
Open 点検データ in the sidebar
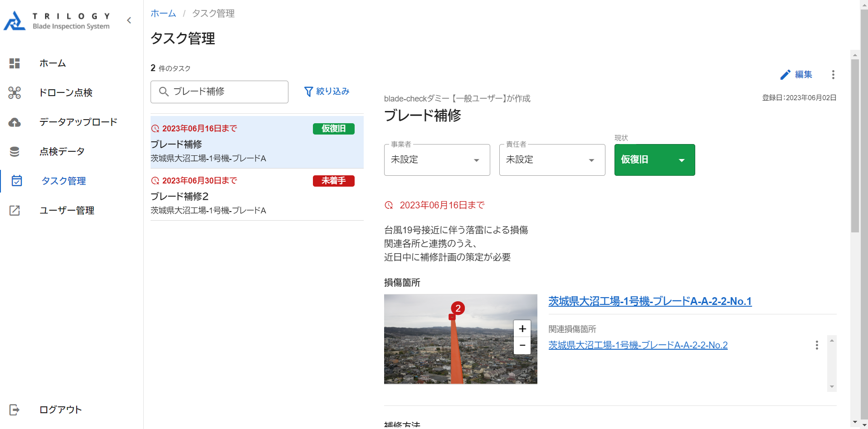click(62, 152)
